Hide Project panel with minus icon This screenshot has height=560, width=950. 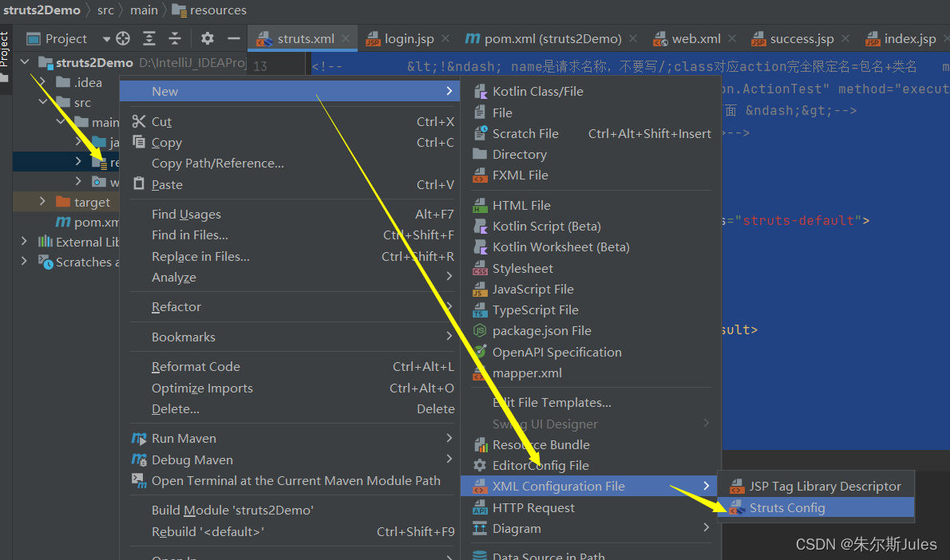click(234, 39)
